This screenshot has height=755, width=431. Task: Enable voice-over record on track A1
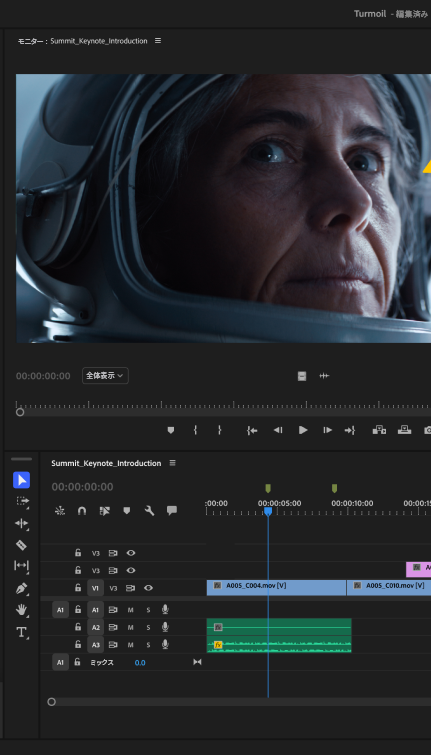165,610
